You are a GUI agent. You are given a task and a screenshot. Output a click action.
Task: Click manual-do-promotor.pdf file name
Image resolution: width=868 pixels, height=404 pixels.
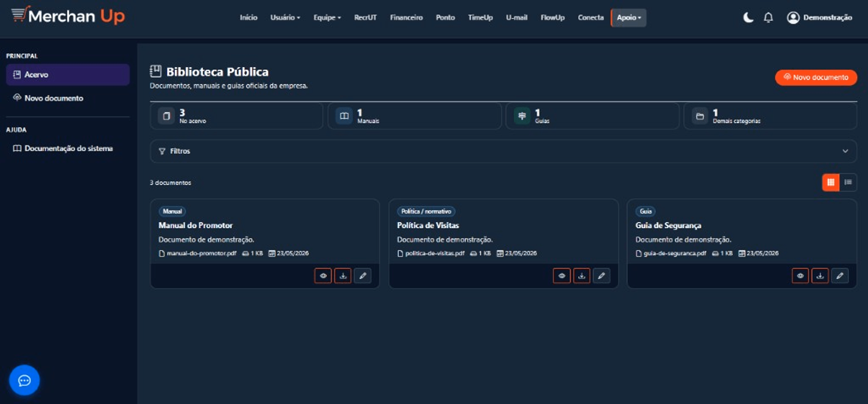pyautogui.click(x=201, y=253)
